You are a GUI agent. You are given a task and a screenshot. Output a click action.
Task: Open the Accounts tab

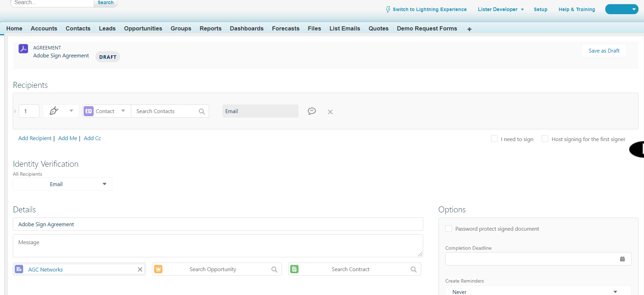[44, 28]
